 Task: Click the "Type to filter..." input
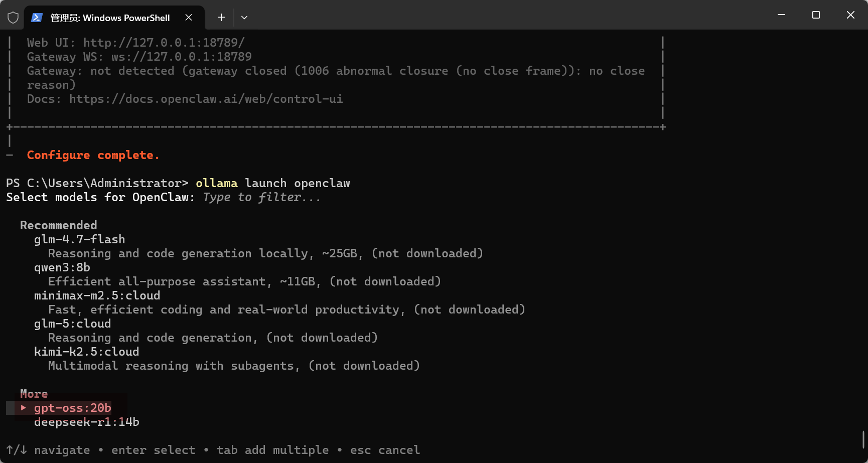tap(261, 197)
